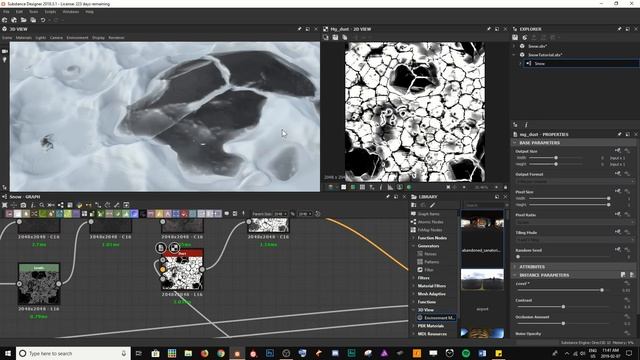Open Spotify from the taskbar

(466, 353)
